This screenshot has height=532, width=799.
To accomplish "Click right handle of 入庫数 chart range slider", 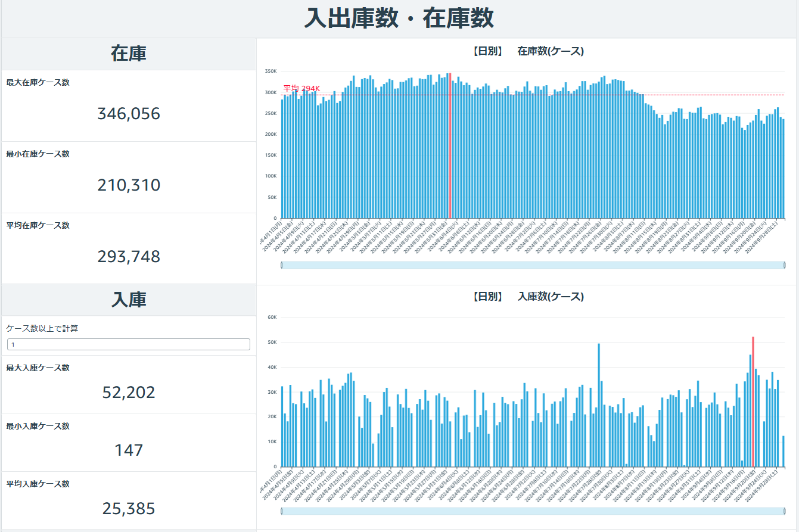I will click(x=784, y=511).
